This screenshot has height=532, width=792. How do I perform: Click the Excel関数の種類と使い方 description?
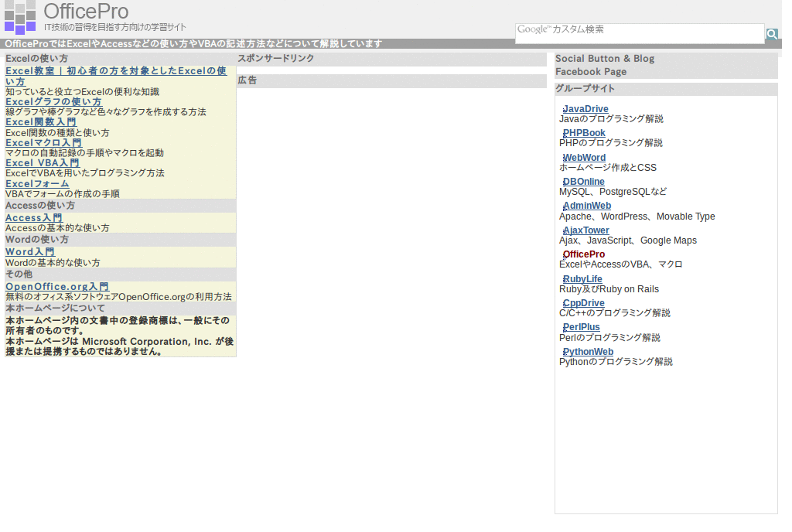(57, 133)
